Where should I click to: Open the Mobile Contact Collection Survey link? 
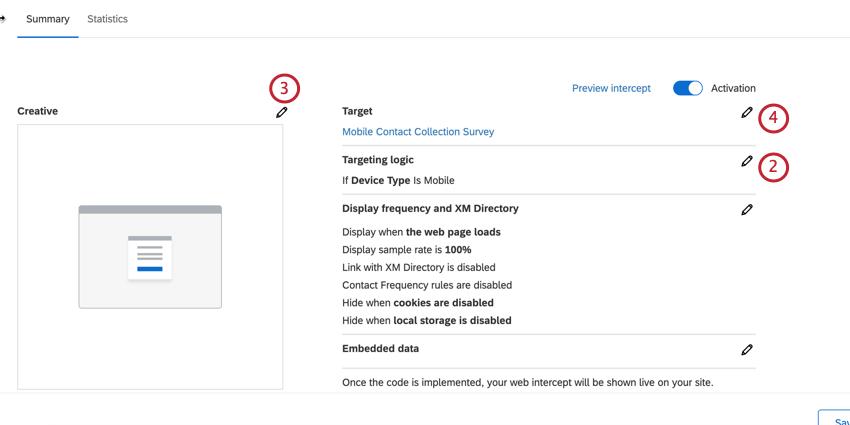click(418, 132)
